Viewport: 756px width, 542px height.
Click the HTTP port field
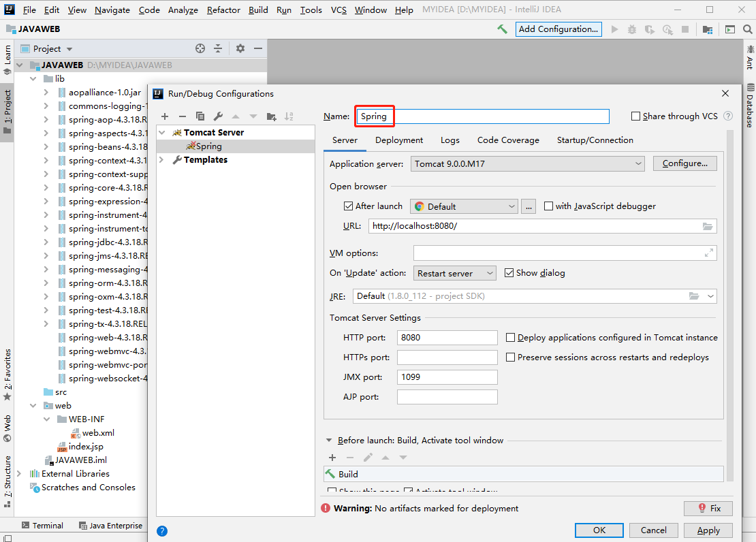(x=447, y=338)
